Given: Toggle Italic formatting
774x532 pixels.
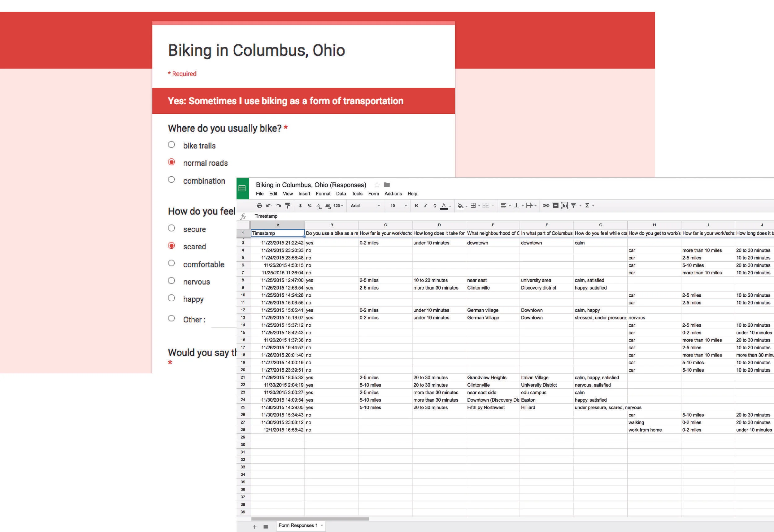Looking at the screenshot, I should click(x=425, y=206).
